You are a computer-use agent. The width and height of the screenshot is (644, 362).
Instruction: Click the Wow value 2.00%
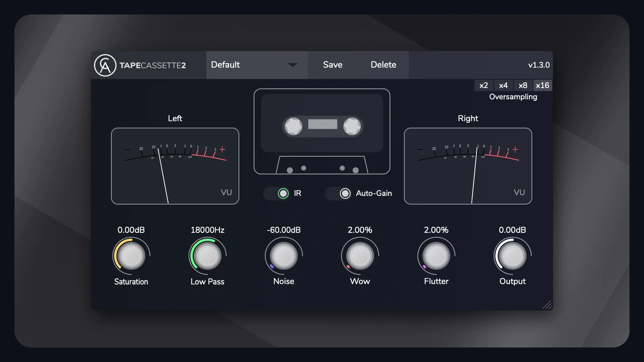(x=360, y=230)
